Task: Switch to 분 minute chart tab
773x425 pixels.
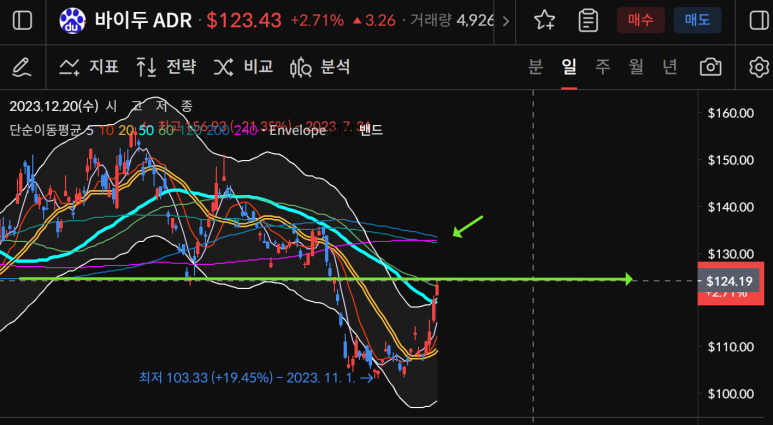Action: coord(535,67)
